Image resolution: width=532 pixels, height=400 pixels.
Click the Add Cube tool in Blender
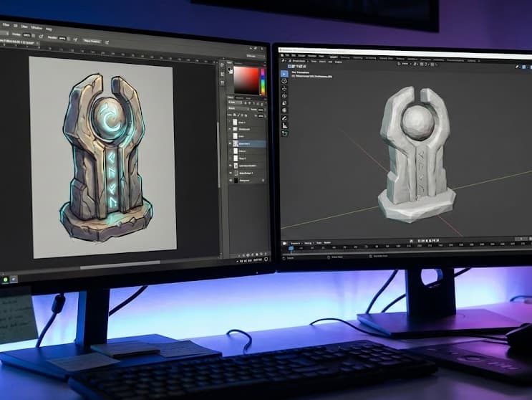tap(284, 133)
